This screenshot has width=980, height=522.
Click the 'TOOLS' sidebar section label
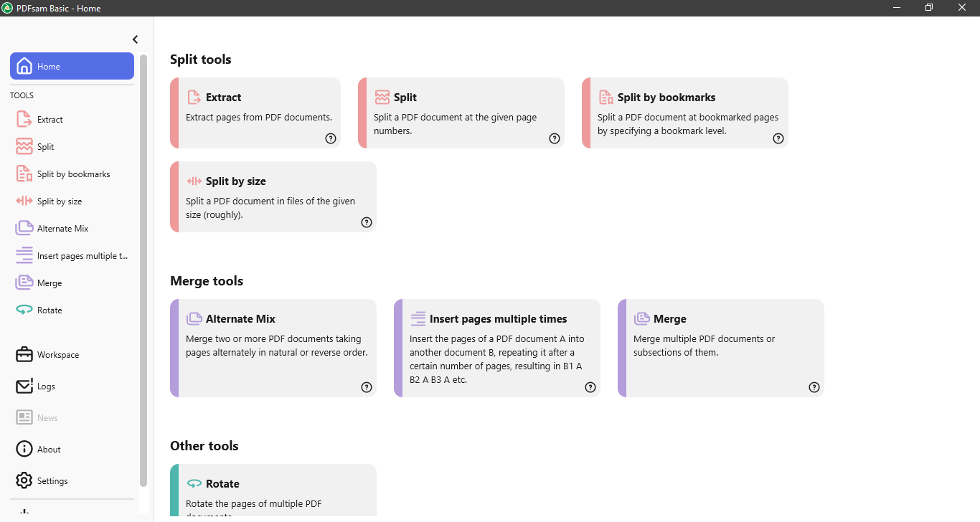[x=22, y=95]
